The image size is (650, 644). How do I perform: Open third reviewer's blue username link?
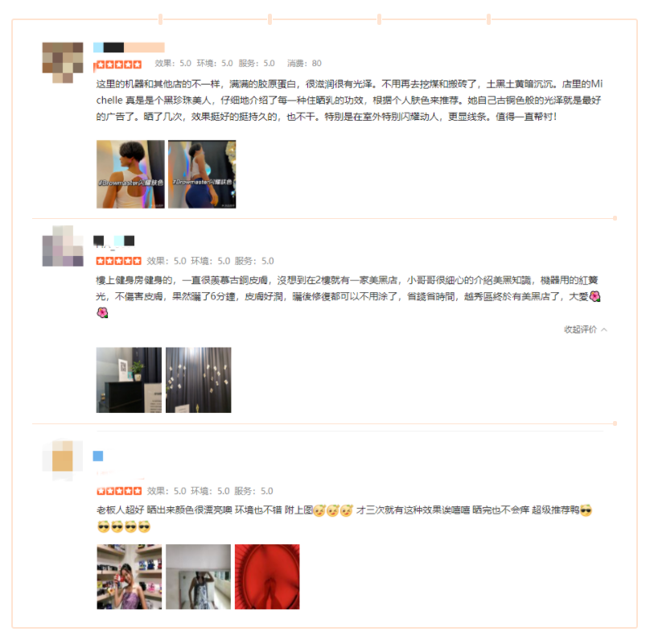(x=98, y=456)
